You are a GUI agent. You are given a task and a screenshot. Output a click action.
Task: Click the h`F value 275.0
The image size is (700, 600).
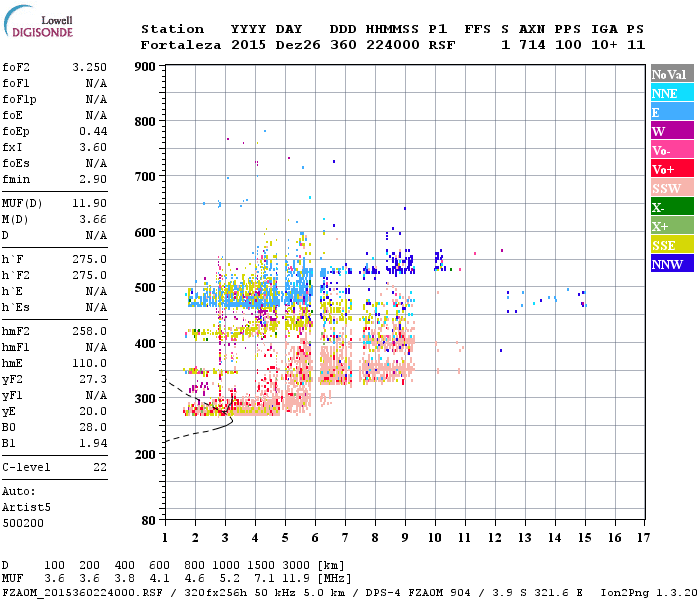[x=90, y=260]
